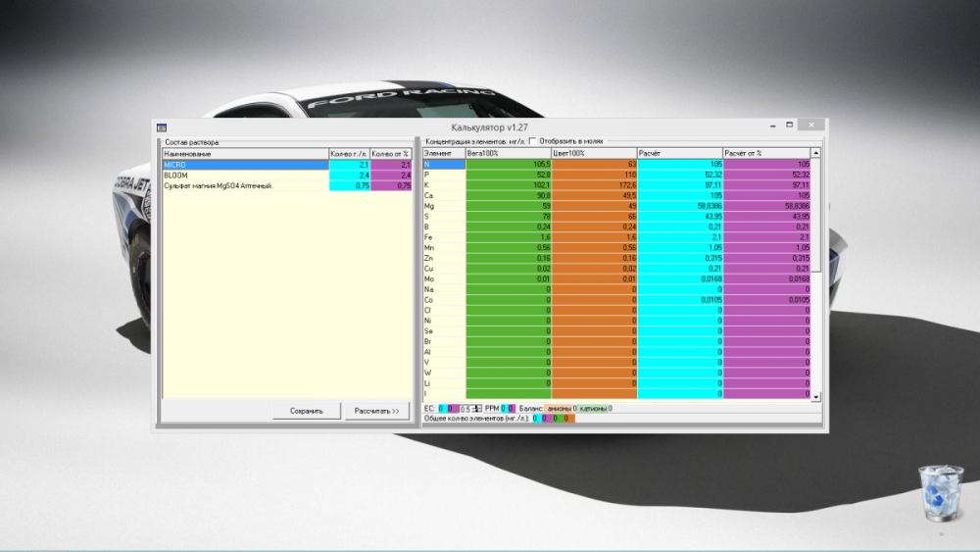Click scroll up arrow of elements table

point(815,153)
